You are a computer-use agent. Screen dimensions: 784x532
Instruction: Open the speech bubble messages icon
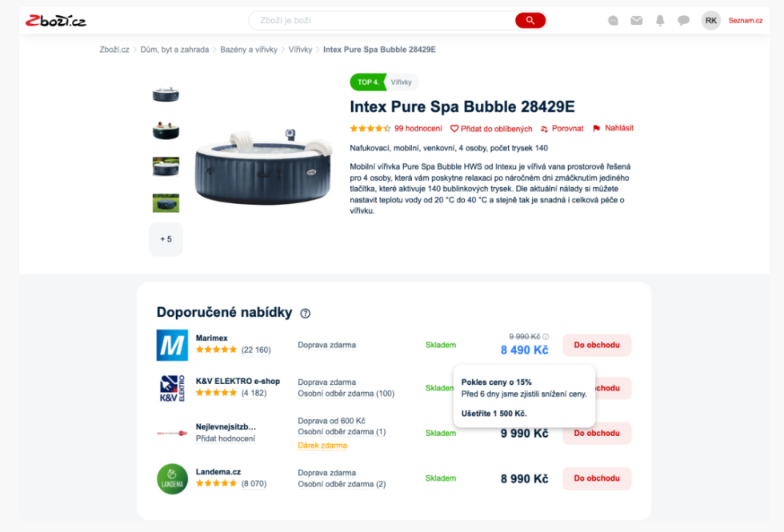tap(683, 21)
